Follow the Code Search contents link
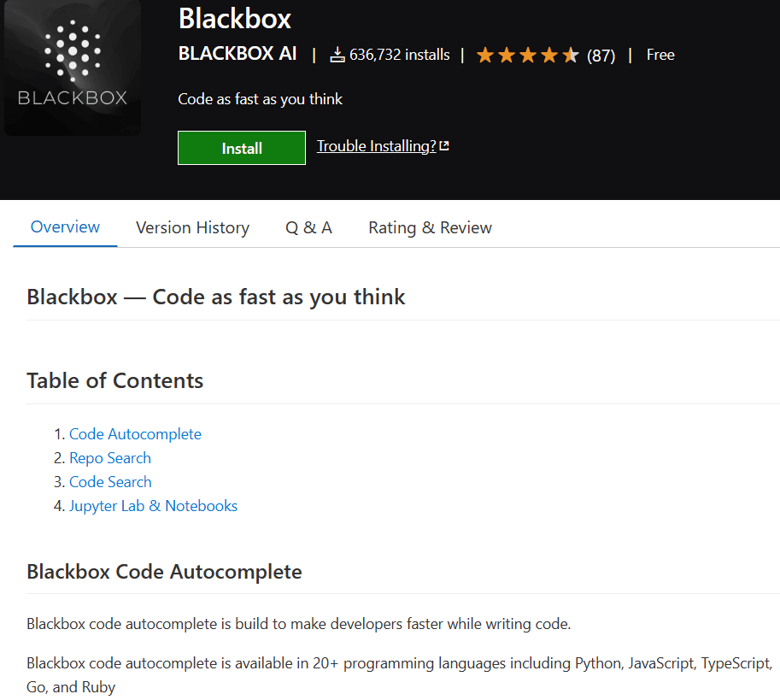 coord(110,481)
